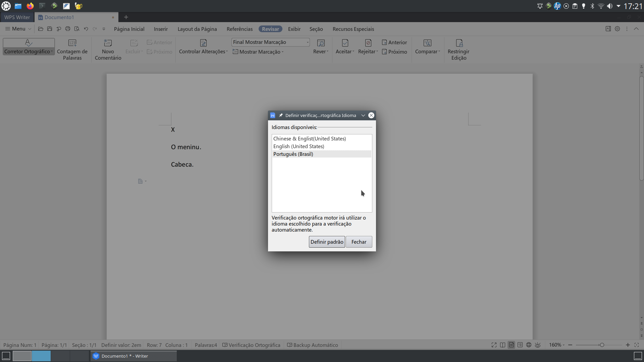Viewport: 644px width, 362px height.
Task: Click the undo arrow icon
Action: pos(86,29)
